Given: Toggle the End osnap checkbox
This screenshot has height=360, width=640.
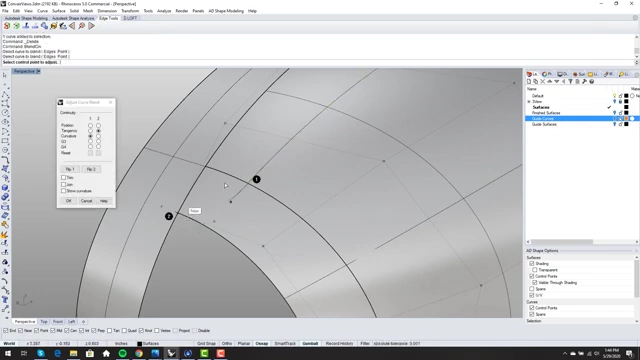Looking at the screenshot, I should click(x=6, y=331).
